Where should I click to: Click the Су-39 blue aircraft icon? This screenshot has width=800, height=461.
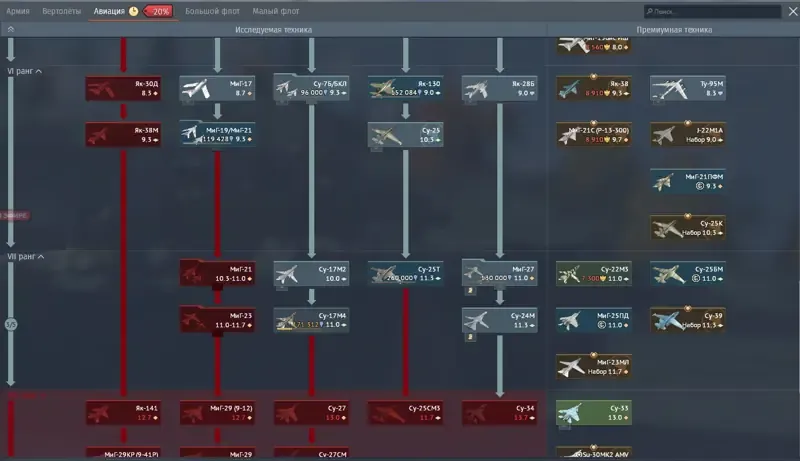pyautogui.click(x=667, y=321)
